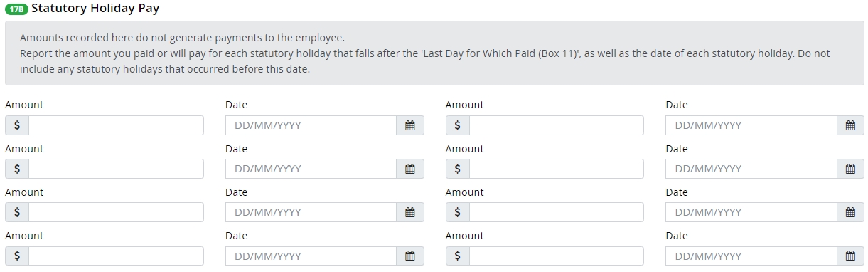
Task: Click third-row left DD/MM/YYYY date input
Action: 311,212
